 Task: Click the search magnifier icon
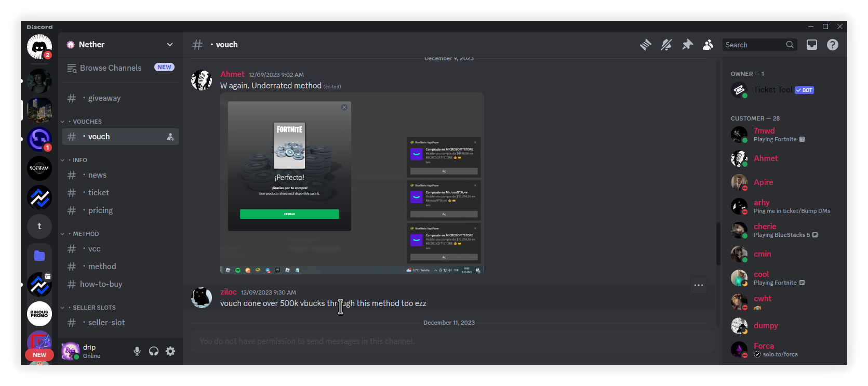tap(790, 45)
